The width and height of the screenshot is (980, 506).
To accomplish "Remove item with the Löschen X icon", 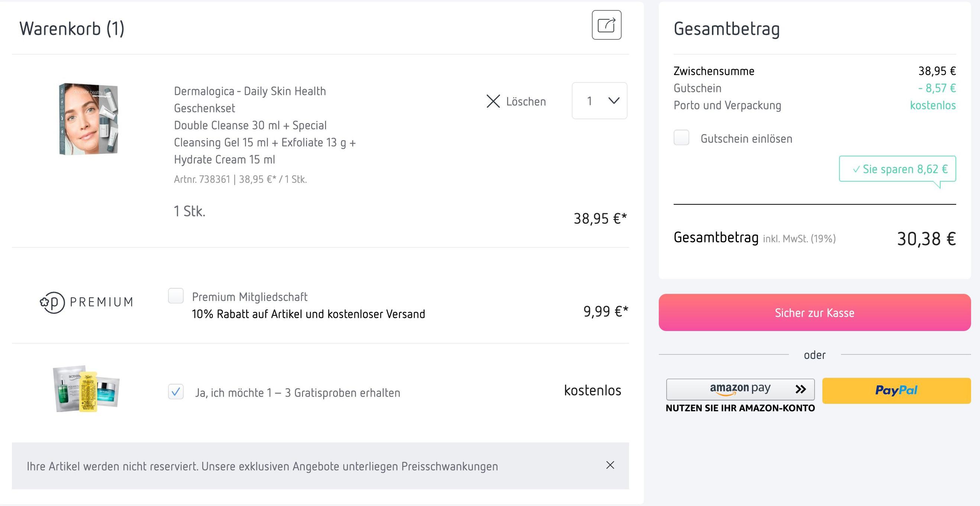I will 493,101.
